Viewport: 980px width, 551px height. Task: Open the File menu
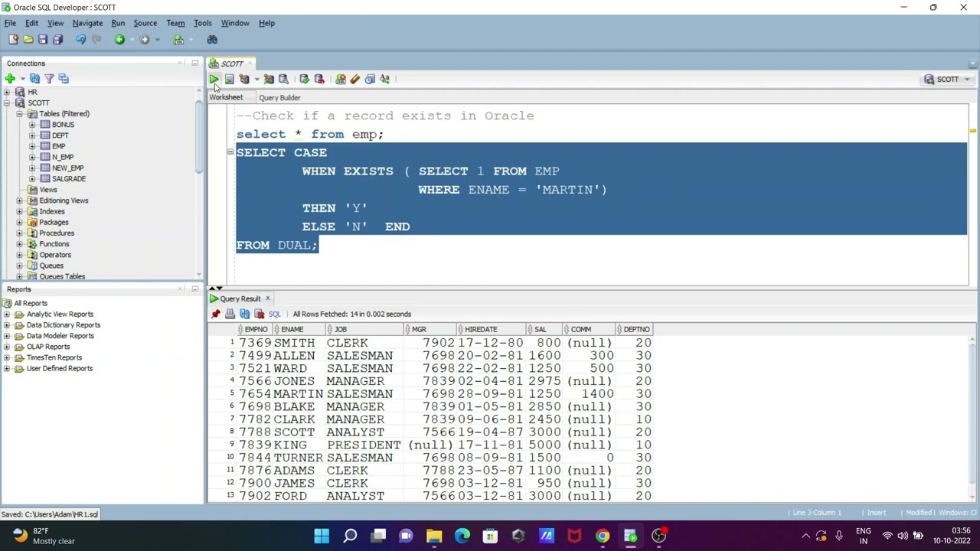[10, 23]
